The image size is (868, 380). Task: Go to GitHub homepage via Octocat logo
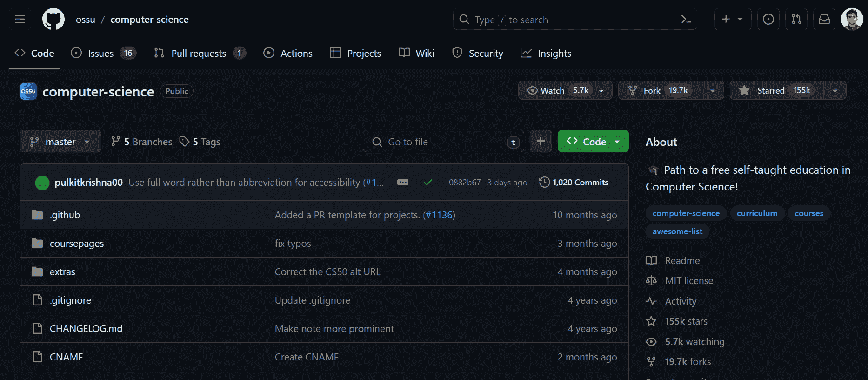53,19
